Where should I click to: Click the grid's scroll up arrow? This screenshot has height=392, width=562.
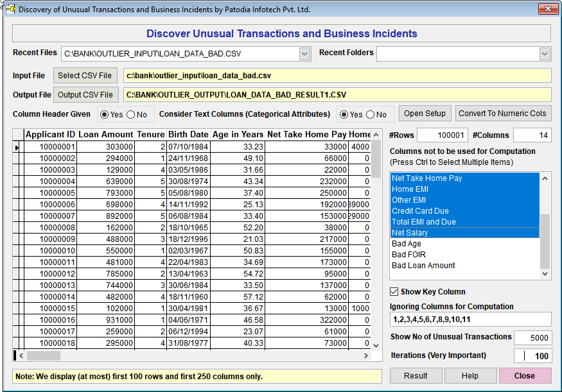point(377,135)
